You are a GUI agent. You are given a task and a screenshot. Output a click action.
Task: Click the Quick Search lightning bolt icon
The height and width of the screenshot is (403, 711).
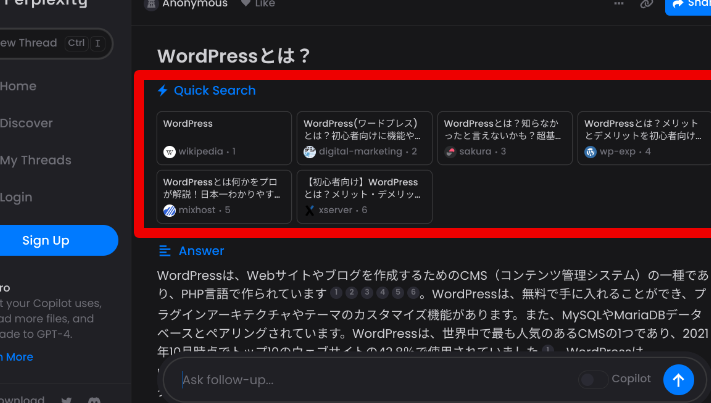pos(162,90)
